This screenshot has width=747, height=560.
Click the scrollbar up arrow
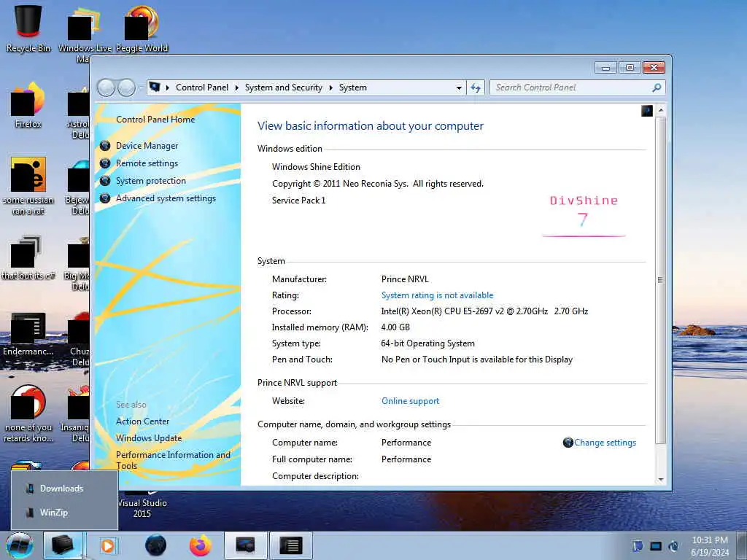[660, 110]
